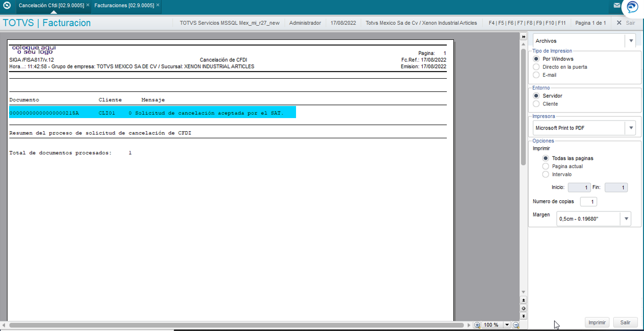Image resolution: width=644 pixels, height=331 pixels.
Task: Select Pagina actual option
Action: pyautogui.click(x=546, y=167)
